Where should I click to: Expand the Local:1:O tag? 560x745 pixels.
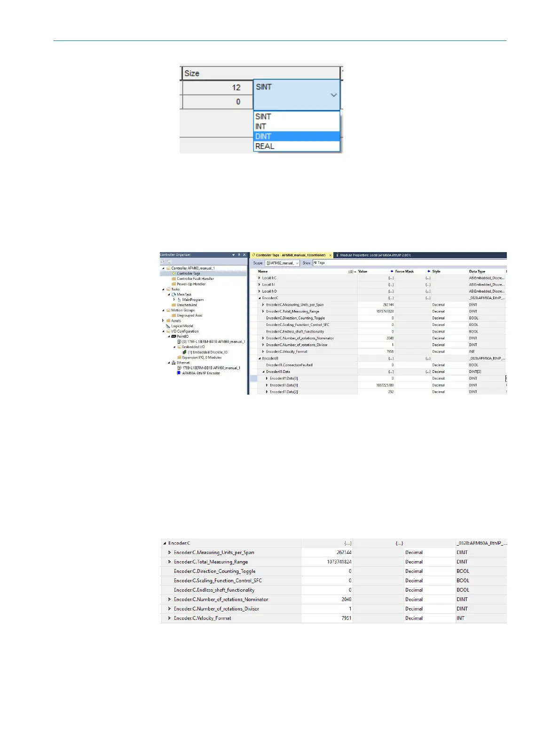coord(259,291)
